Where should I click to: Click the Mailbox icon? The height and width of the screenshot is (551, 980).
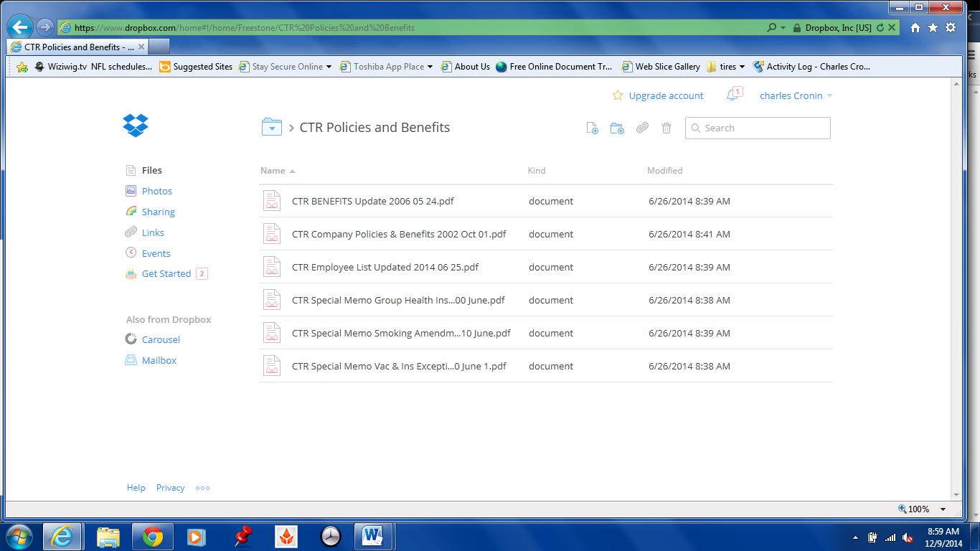(131, 360)
